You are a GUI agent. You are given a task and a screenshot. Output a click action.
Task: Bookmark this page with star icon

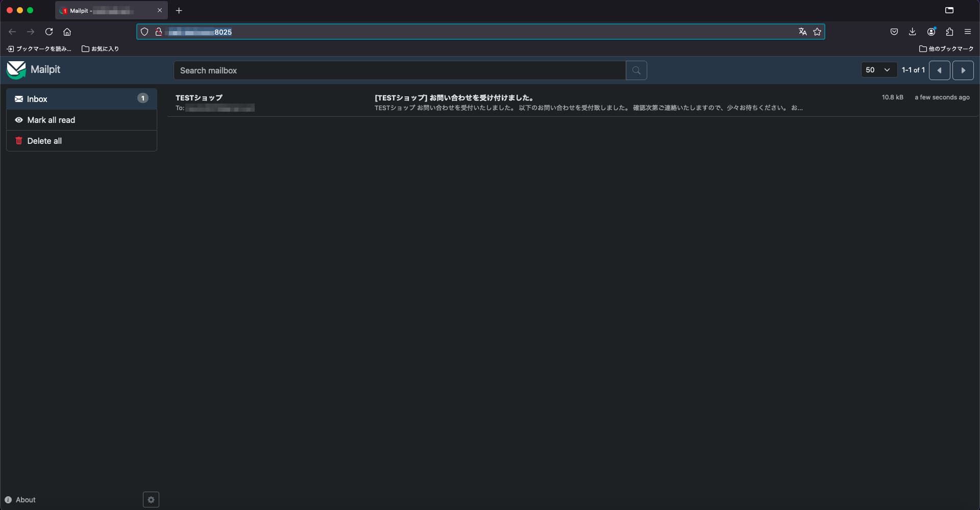[x=817, y=32]
